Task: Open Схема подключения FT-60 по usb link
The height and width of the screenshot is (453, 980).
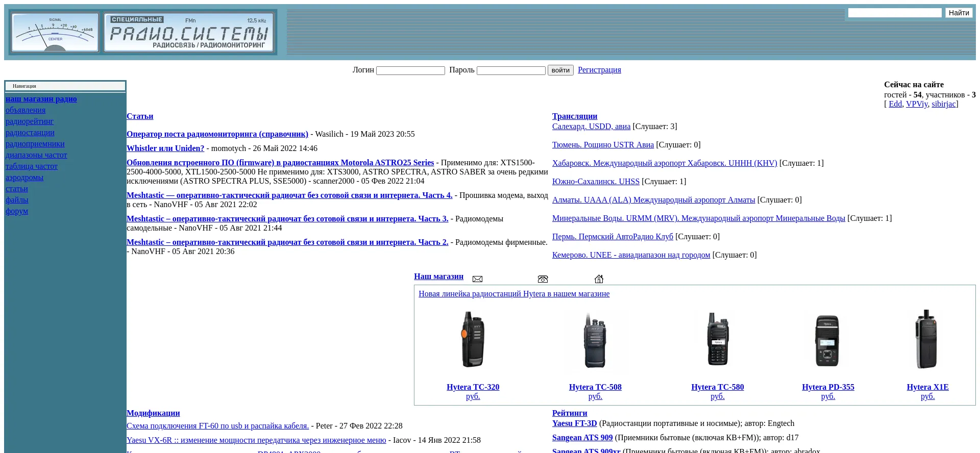Action: [x=217, y=426]
